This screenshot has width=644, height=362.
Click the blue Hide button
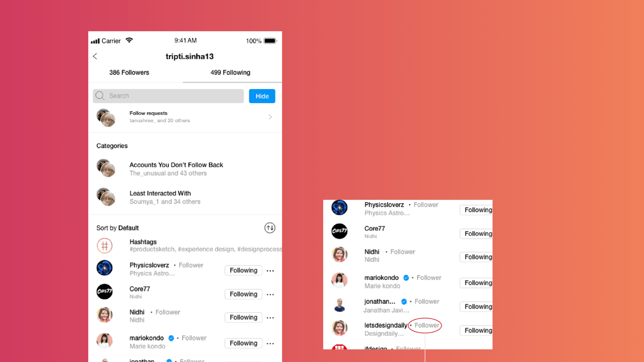[x=262, y=96]
